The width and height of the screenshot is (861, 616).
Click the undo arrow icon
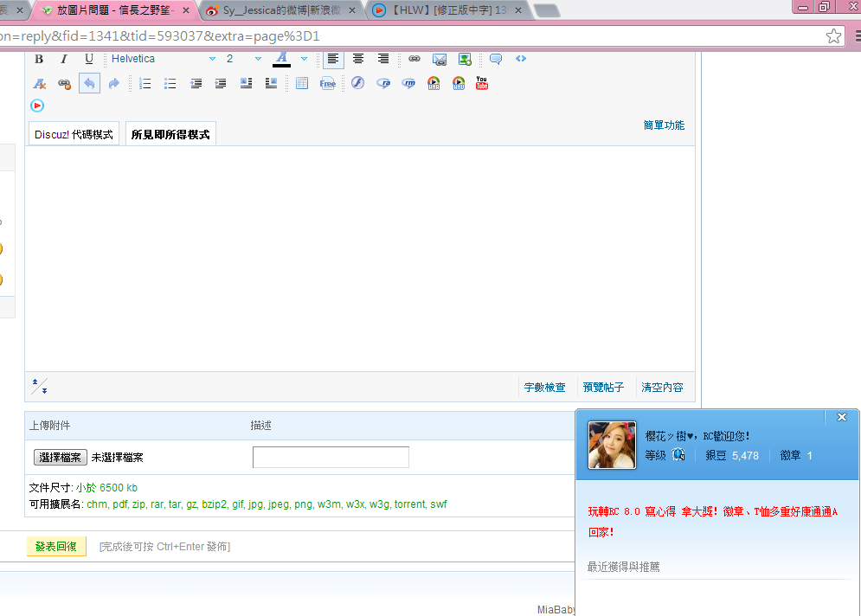click(x=89, y=83)
